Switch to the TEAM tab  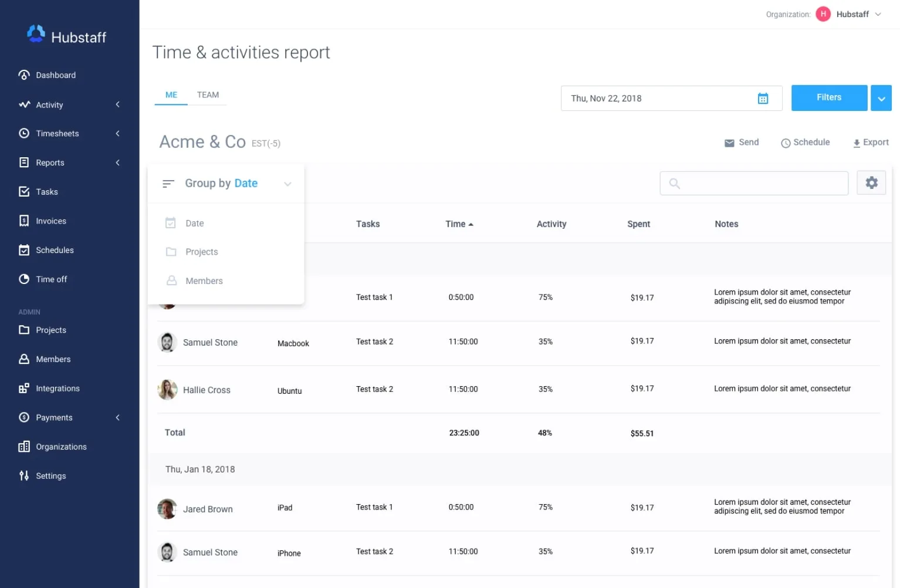click(x=208, y=95)
